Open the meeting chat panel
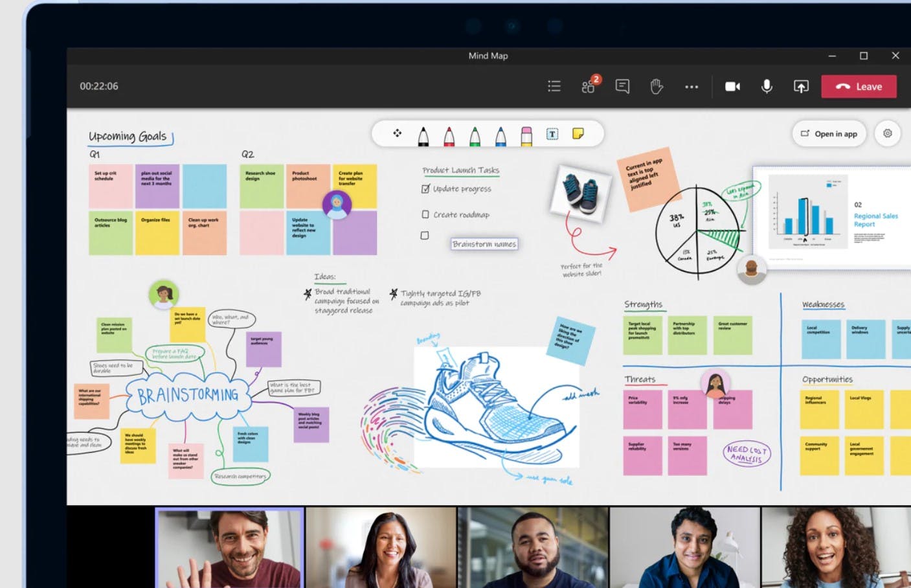This screenshot has width=911, height=588. point(622,85)
